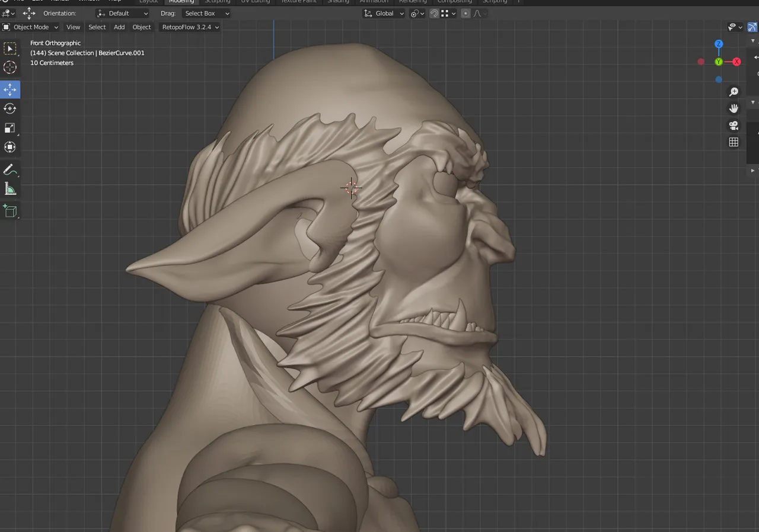The width and height of the screenshot is (759, 532).
Task: Collapse the second sidebar panel triangle
Action: pos(753,102)
